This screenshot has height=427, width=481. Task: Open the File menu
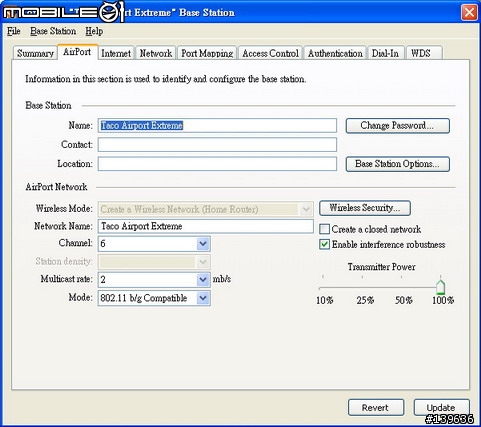click(x=14, y=31)
